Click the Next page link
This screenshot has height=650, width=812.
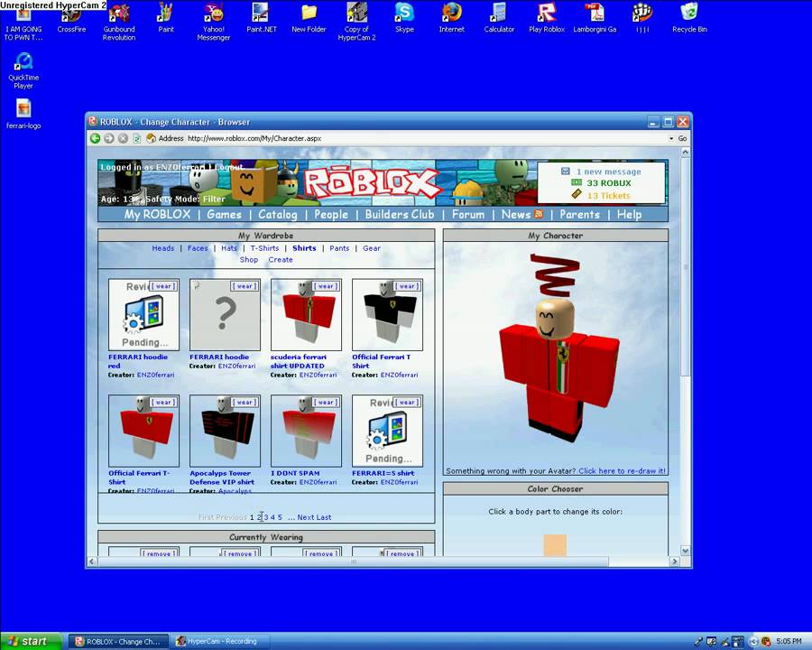tap(306, 517)
